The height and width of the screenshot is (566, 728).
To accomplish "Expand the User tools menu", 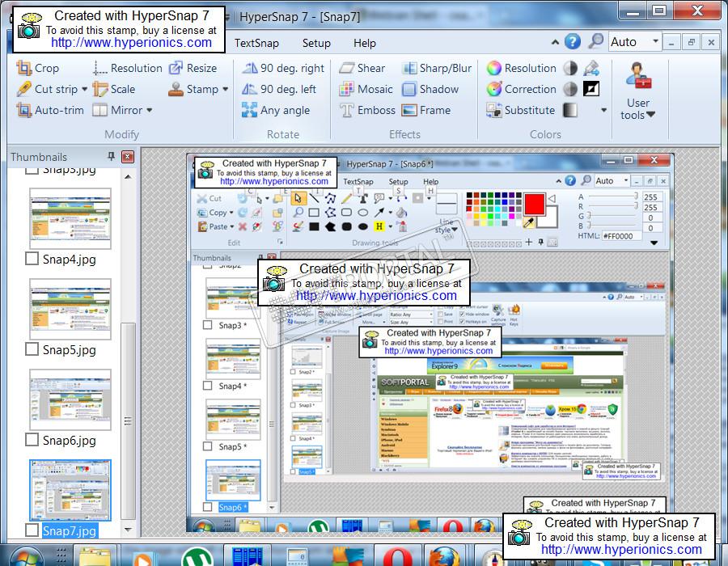I will tap(638, 92).
